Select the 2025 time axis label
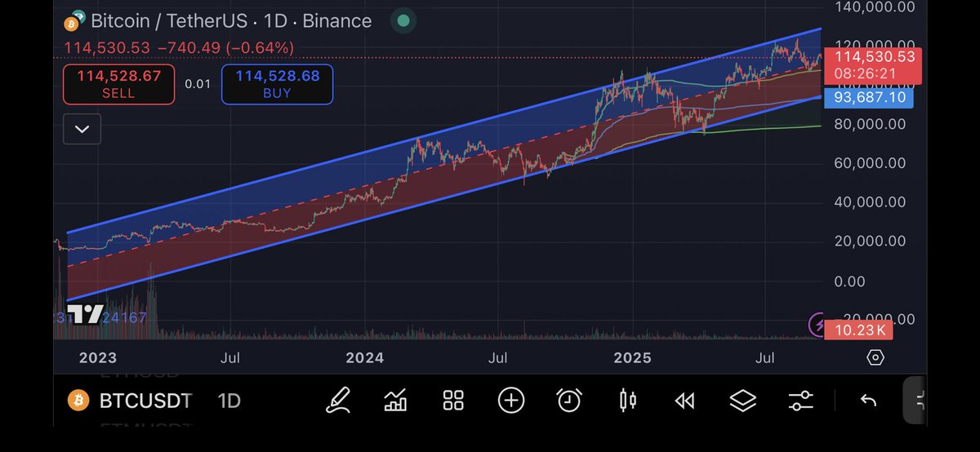This screenshot has width=980, height=452. tap(633, 358)
